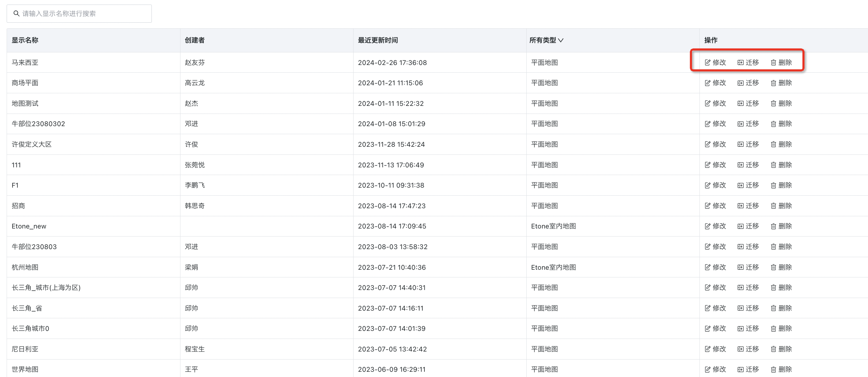Click timestamp 2023-11-28 15:42:24
Screen dimensions: 868x377
pos(391,144)
